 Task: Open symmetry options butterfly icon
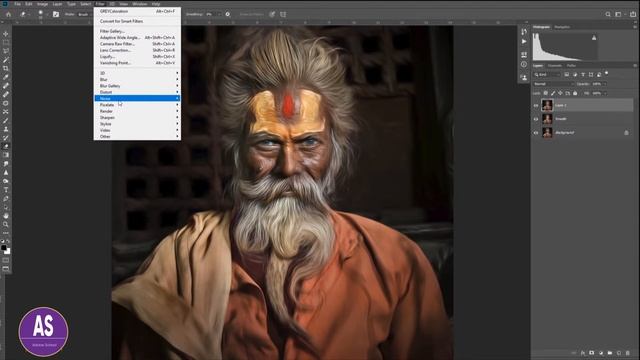(283, 14)
